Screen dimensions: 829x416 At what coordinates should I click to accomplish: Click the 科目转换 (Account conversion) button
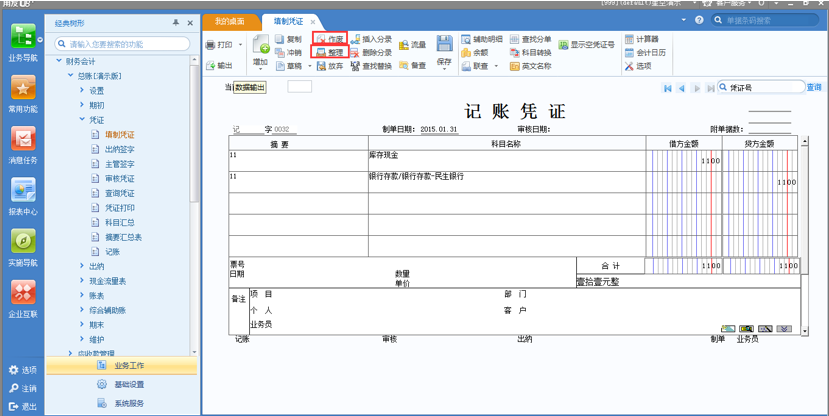point(531,53)
